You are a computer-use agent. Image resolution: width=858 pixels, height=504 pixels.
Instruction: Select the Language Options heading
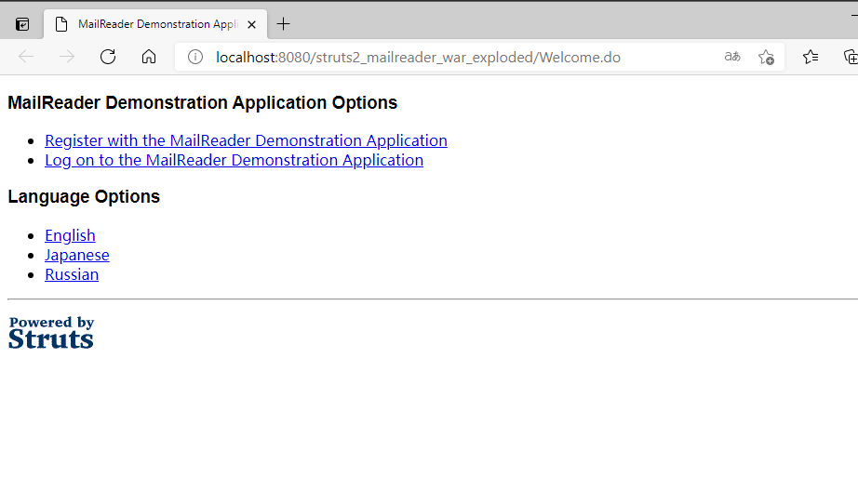click(x=84, y=197)
